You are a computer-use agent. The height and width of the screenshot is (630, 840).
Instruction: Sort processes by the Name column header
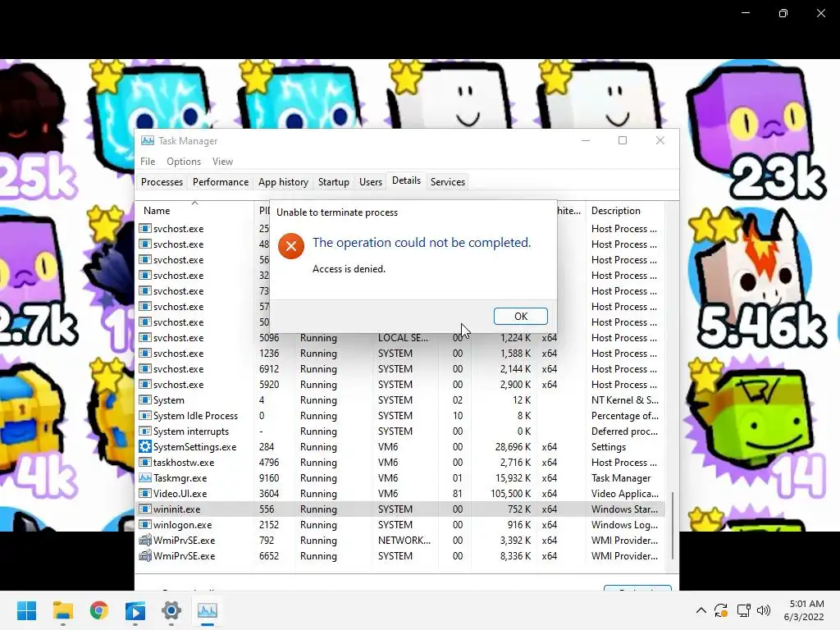[195, 211]
